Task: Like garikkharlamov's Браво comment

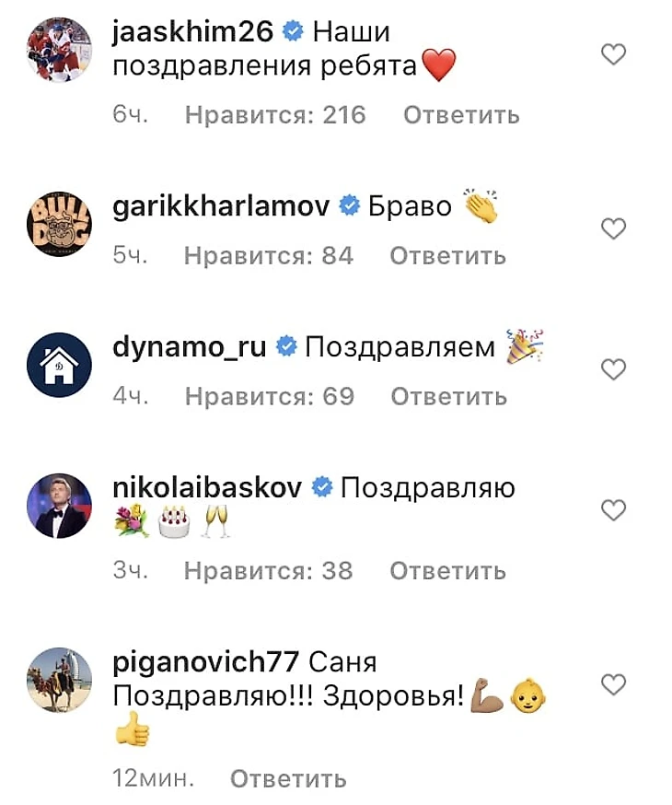Action: pyautogui.click(x=613, y=228)
